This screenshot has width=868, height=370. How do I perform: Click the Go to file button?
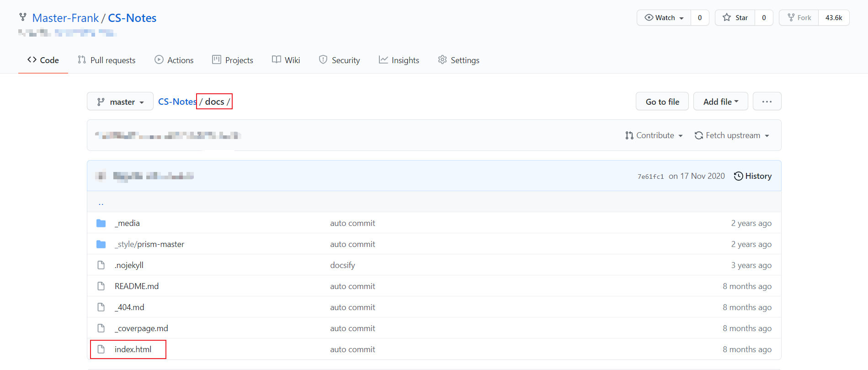coord(662,102)
